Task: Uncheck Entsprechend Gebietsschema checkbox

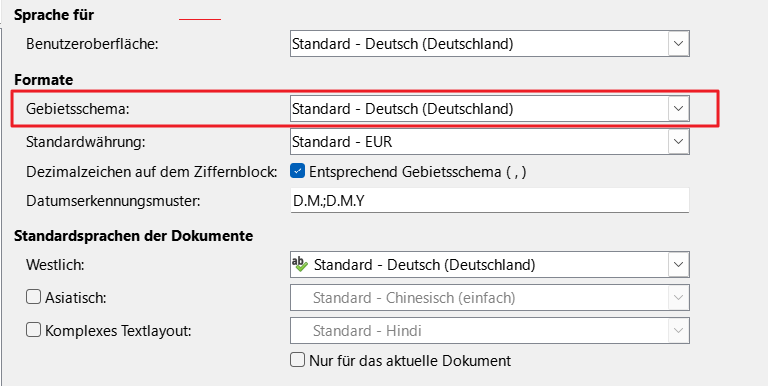Action: [x=298, y=171]
